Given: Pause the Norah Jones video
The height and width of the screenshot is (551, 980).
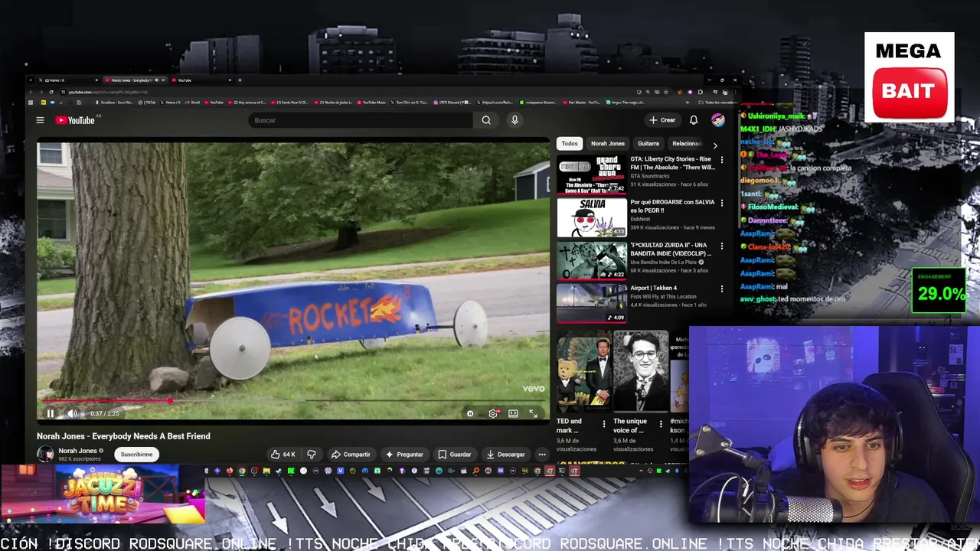Looking at the screenshot, I should (50, 413).
